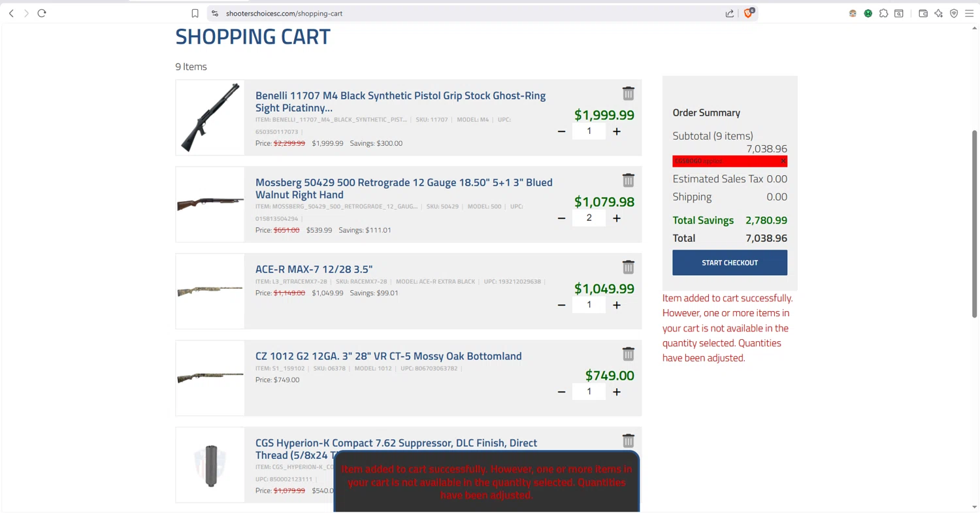Open the green circular extension icon

pyautogui.click(x=868, y=13)
